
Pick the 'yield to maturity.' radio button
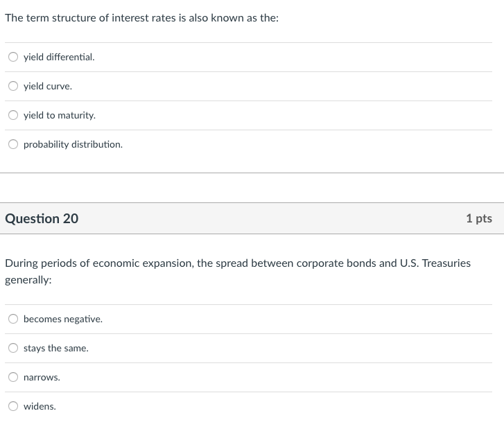(x=13, y=116)
